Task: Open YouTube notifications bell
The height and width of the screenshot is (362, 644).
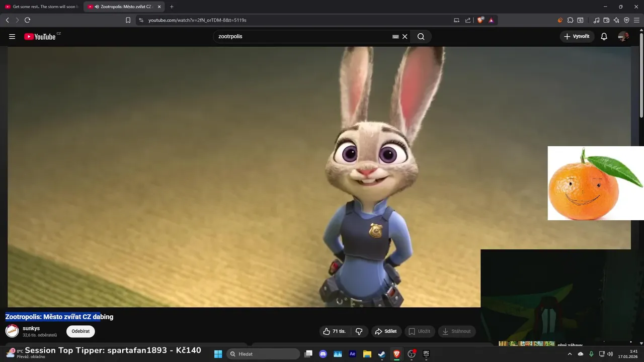Action: (604, 36)
